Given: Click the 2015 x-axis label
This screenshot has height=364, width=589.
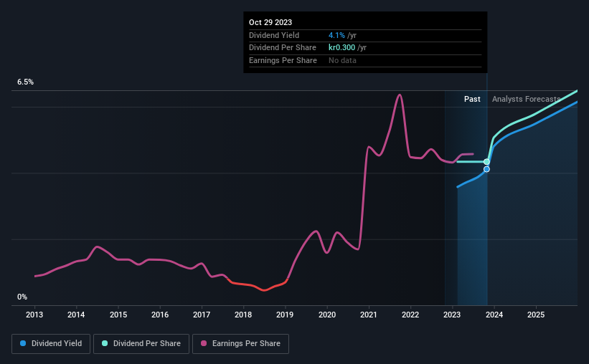Looking at the screenshot, I should (x=118, y=315).
